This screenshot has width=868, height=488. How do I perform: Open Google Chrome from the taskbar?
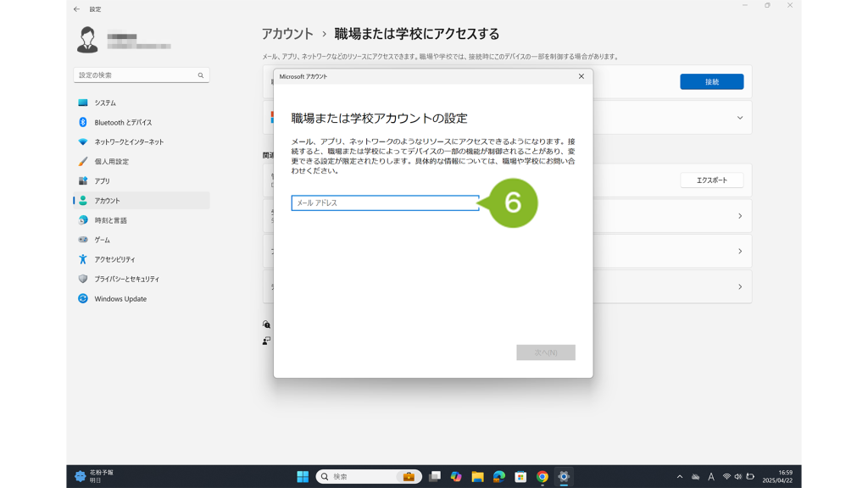click(x=542, y=477)
